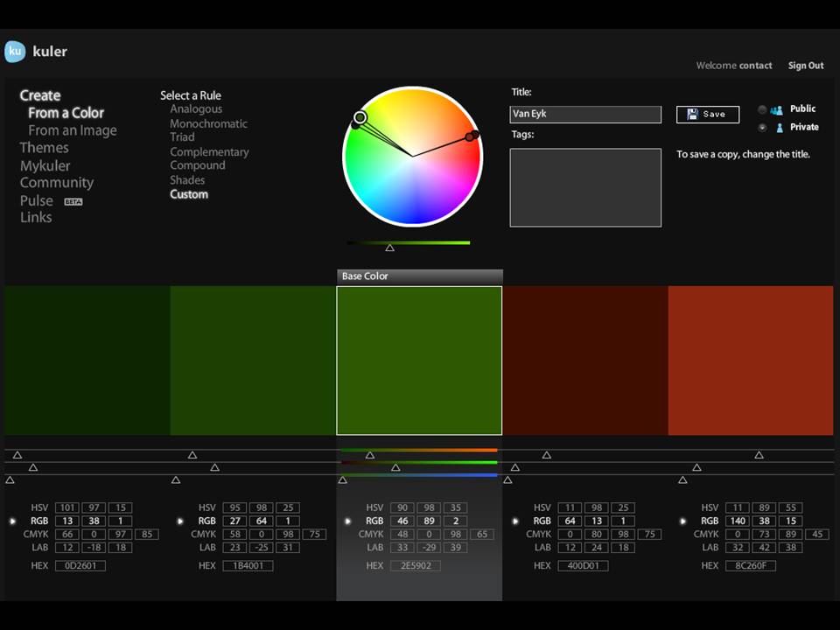This screenshot has width=840, height=630.
Task: Click the contact username link
Action: coord(756,66)
